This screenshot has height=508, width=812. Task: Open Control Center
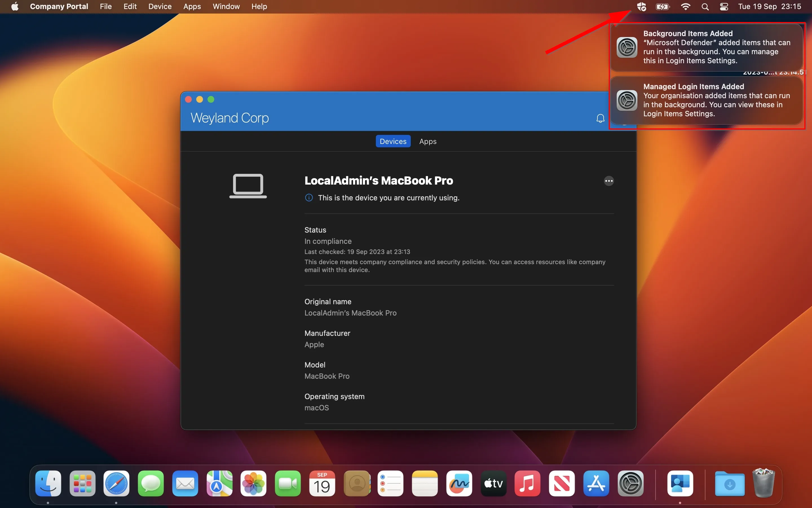coord(724,7)
